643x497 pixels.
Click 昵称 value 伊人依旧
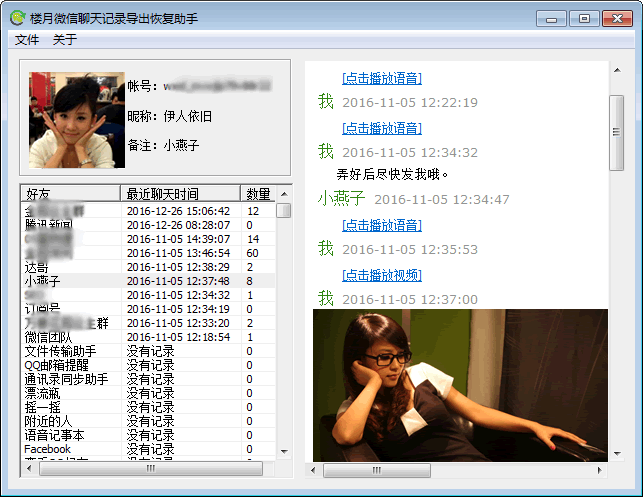coord(188,116)
